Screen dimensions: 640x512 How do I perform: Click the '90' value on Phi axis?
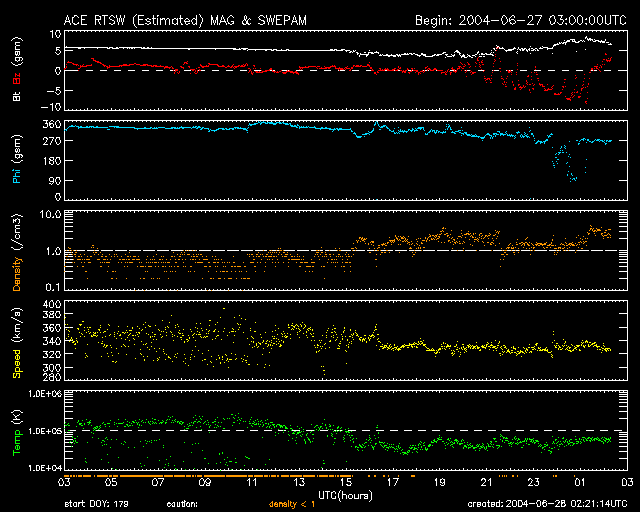point(55,180)
